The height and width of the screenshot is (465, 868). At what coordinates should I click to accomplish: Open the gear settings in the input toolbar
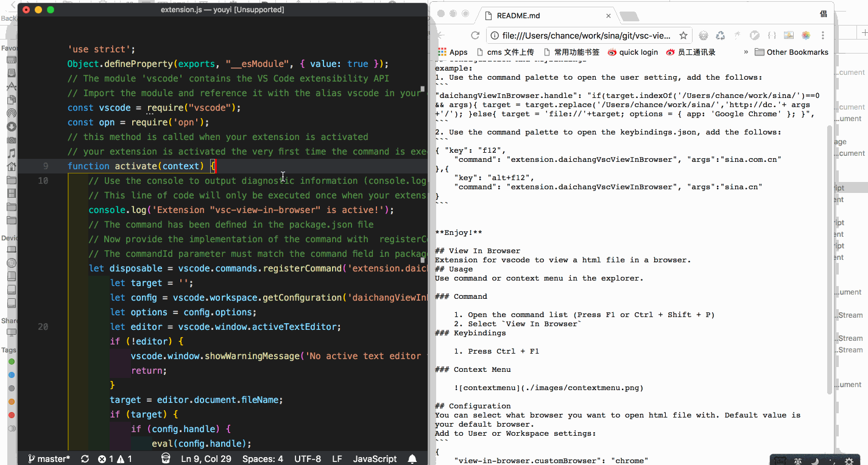click(x=849, y=461)
